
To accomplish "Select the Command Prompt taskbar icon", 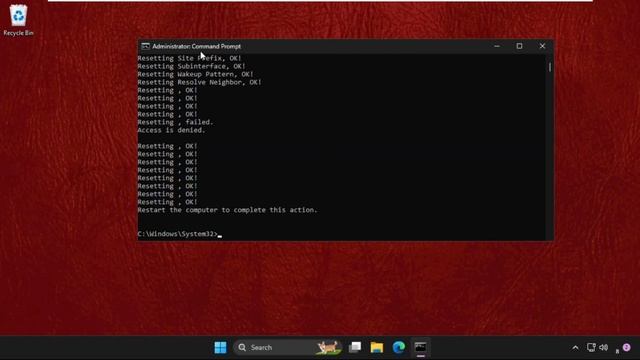I will click(x=421, y=347).
